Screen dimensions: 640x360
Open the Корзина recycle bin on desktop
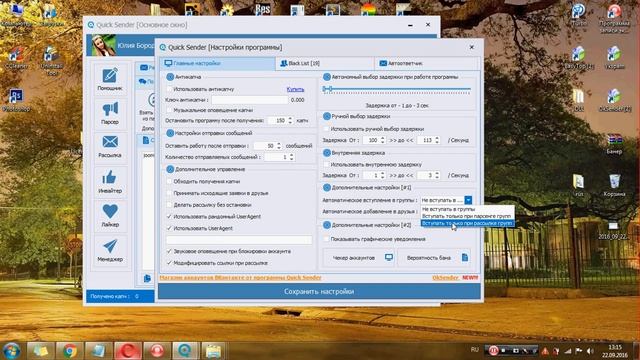[x=614, y=185]
